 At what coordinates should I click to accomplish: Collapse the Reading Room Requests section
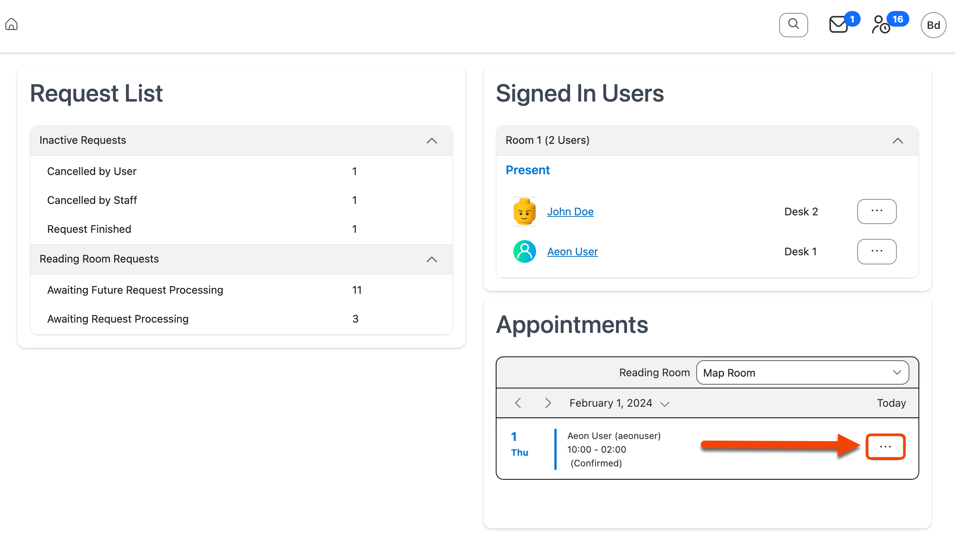tap(431, 259)
